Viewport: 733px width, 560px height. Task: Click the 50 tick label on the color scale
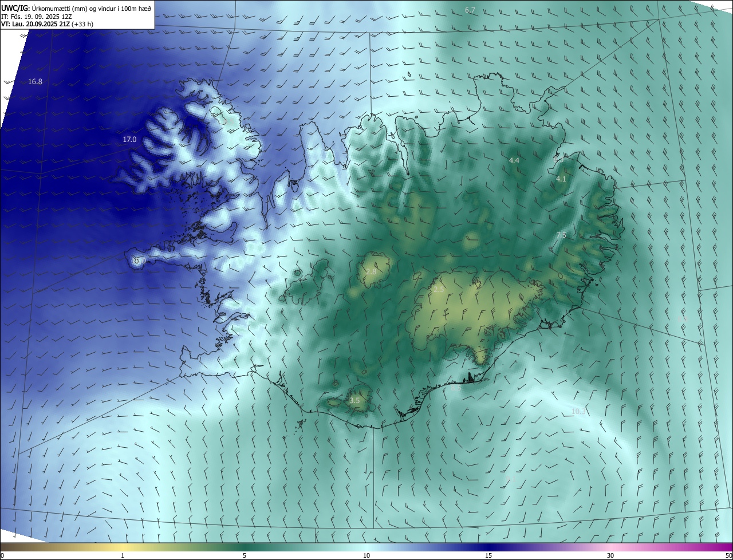pos(728,555)
